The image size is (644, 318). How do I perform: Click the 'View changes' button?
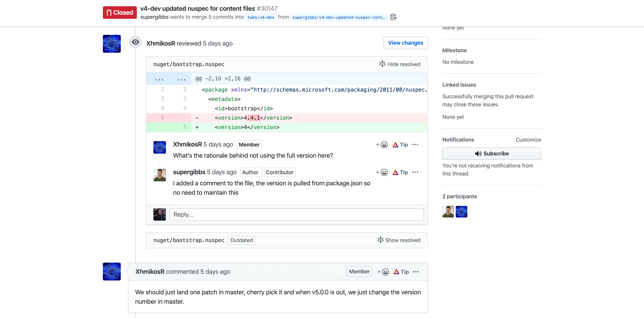coord(405,43)
